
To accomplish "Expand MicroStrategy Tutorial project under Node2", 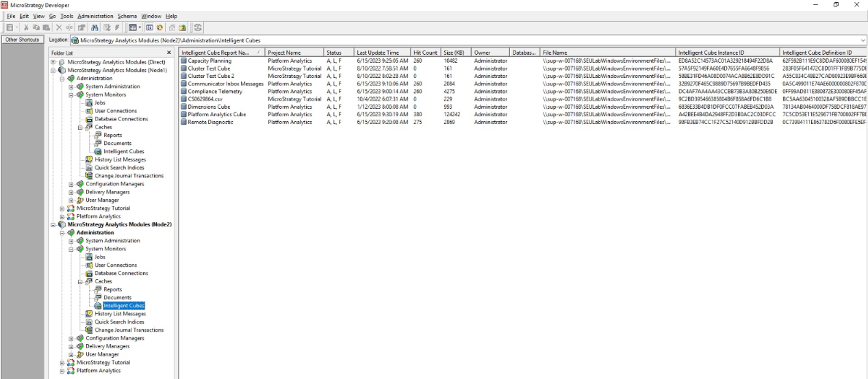I will [63, 363].
